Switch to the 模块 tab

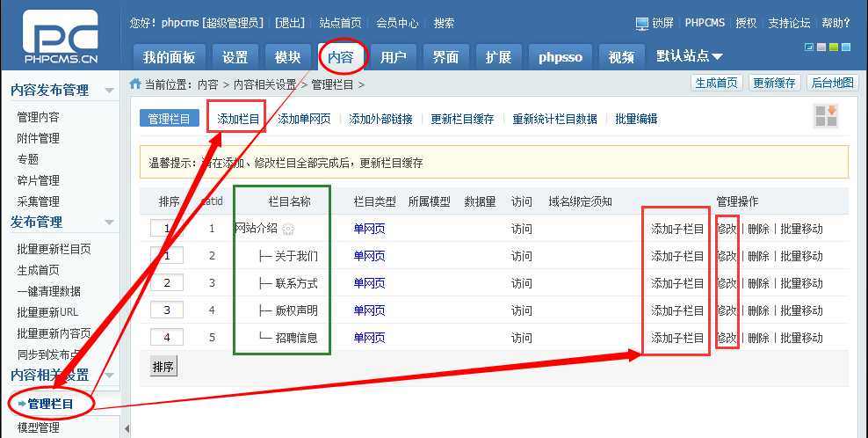click(x=287, y=57)
